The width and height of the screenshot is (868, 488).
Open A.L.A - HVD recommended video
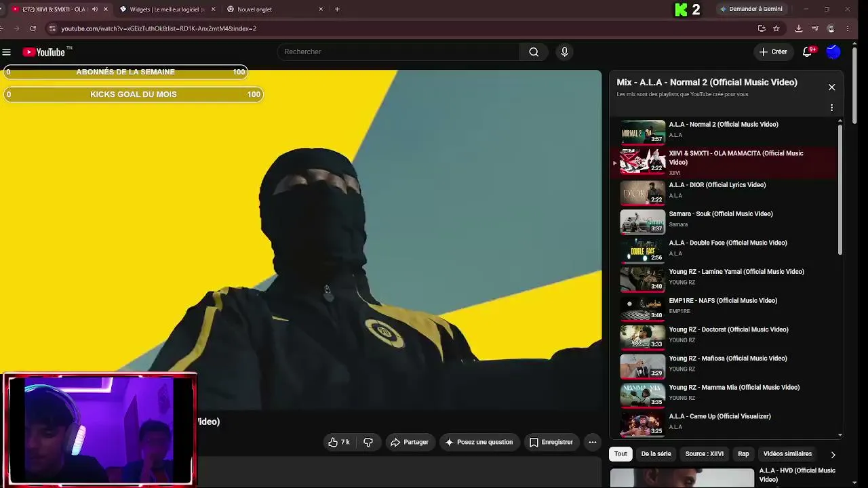click(x=726, y=478)
